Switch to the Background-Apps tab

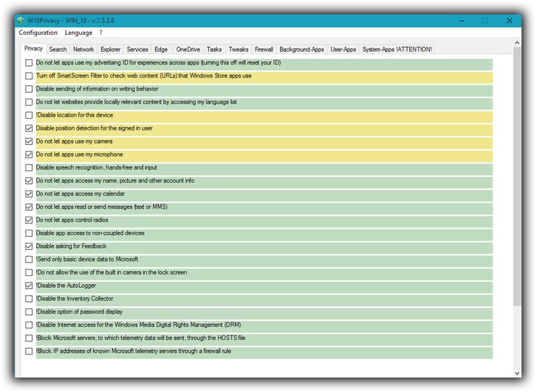click(x=302, y=49)
